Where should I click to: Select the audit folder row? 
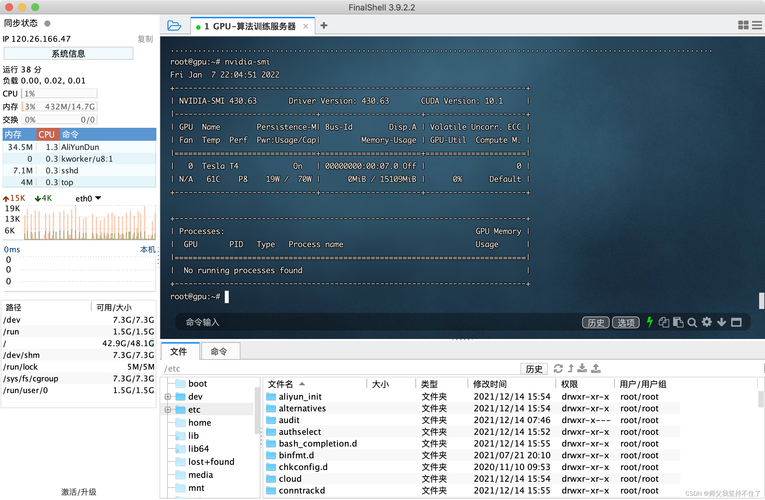[472, 420]
